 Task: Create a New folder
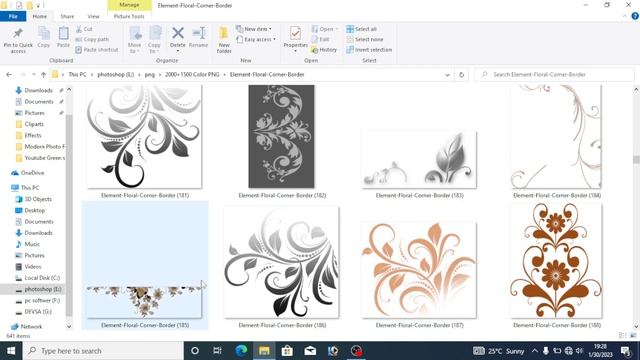224,39
